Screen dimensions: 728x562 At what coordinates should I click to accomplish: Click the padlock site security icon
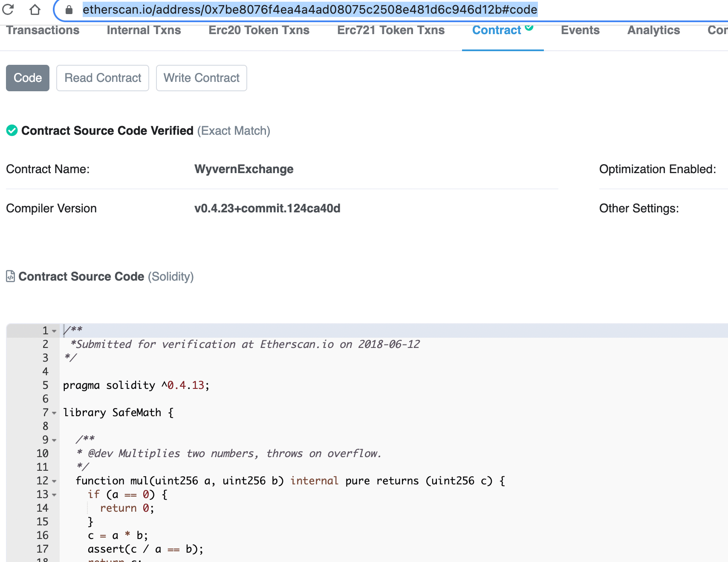69,9
